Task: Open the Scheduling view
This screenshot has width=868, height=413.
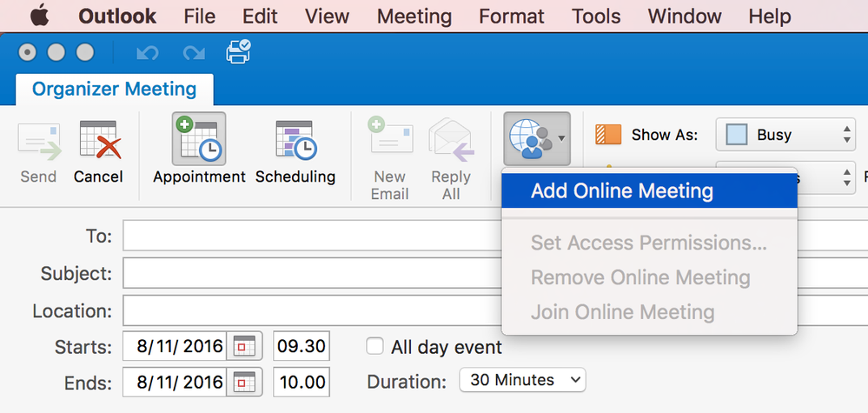Action: (295, 141)
